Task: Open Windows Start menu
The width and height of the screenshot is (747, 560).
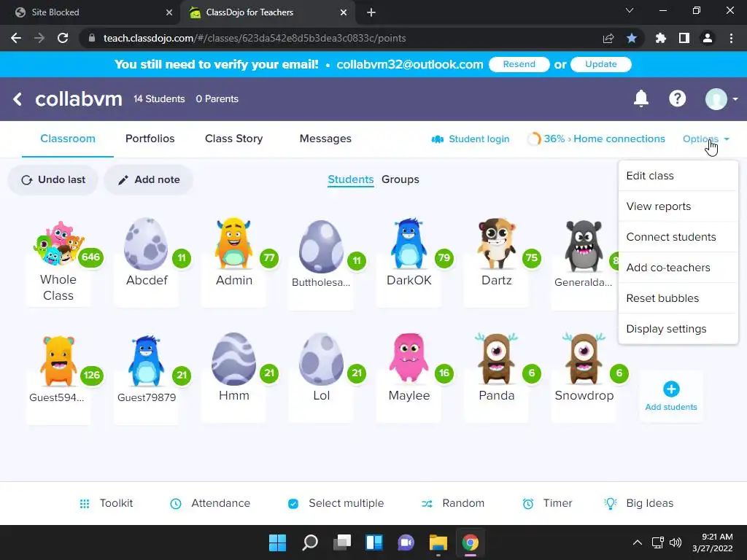Action: point(277,542)
